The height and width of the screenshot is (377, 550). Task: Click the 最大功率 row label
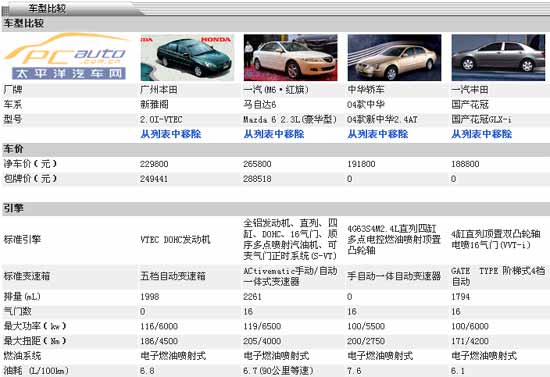pyautogui.click(x=35, y=326)
